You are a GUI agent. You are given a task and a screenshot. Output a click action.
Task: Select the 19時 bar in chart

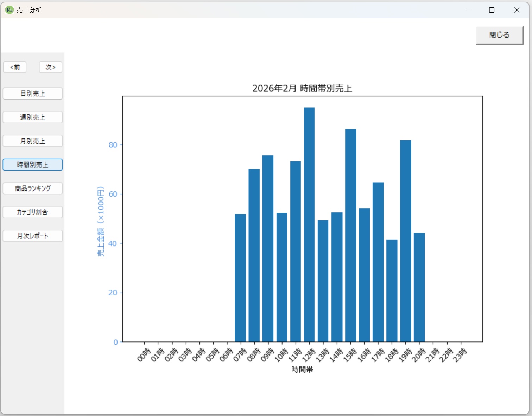[405, 241]
